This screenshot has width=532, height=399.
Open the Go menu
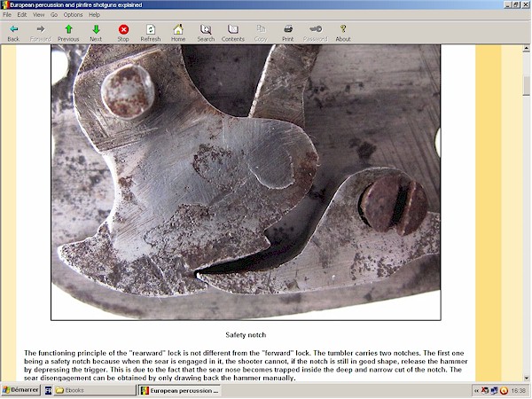[54, 14]
